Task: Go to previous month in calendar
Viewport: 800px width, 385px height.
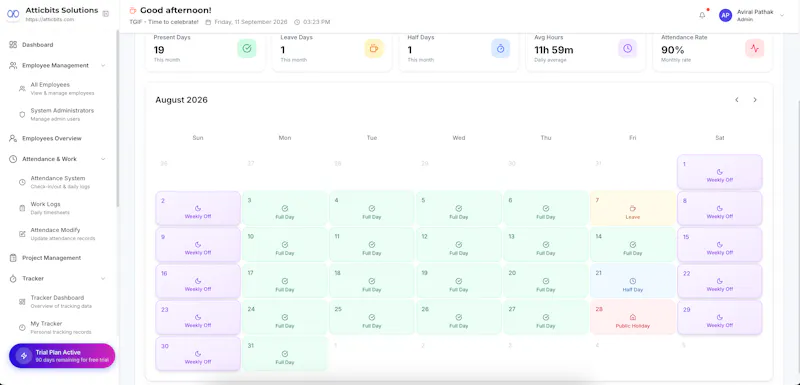Action: pyautogui.click(x=737, y=100)
